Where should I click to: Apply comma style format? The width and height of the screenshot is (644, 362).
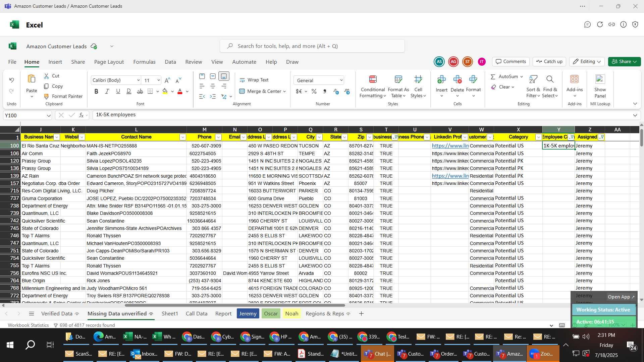point(325,91)
